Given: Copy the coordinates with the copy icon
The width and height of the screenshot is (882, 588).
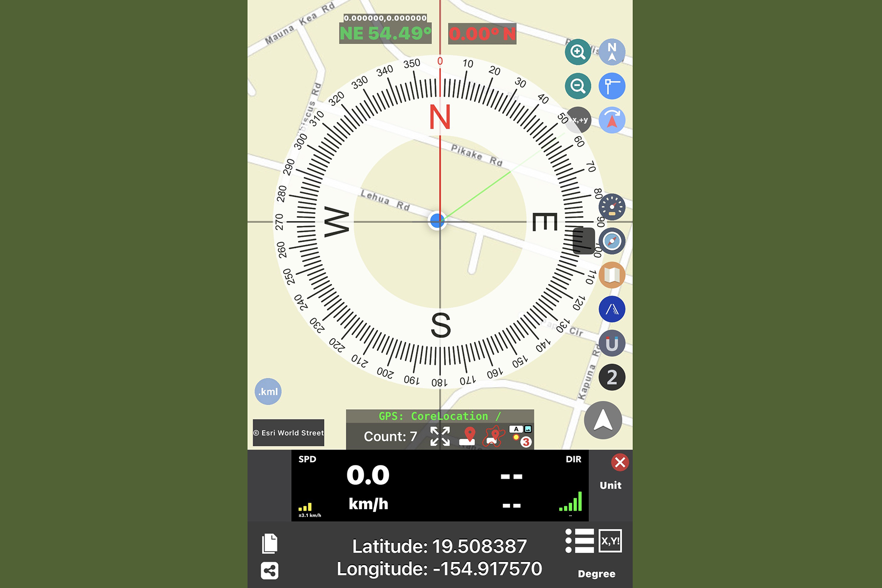Looking at the screenshot, I should pyautogui.click(x=269, y=543).
